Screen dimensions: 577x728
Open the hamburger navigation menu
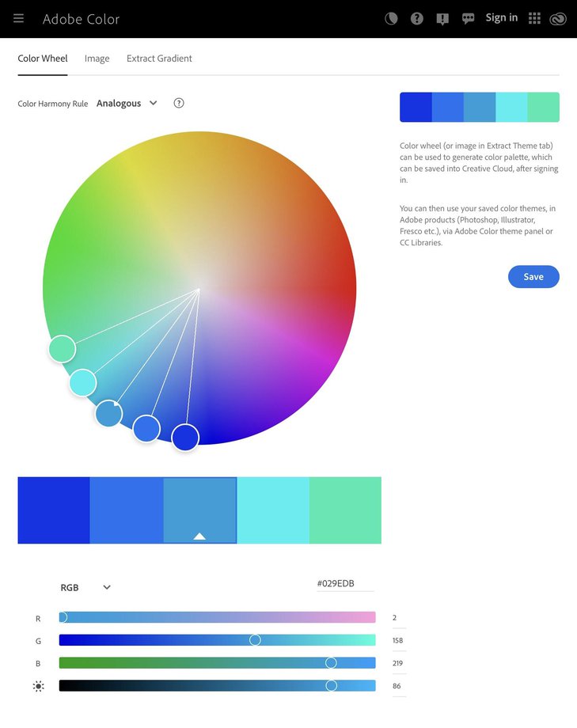pos(18,18)
